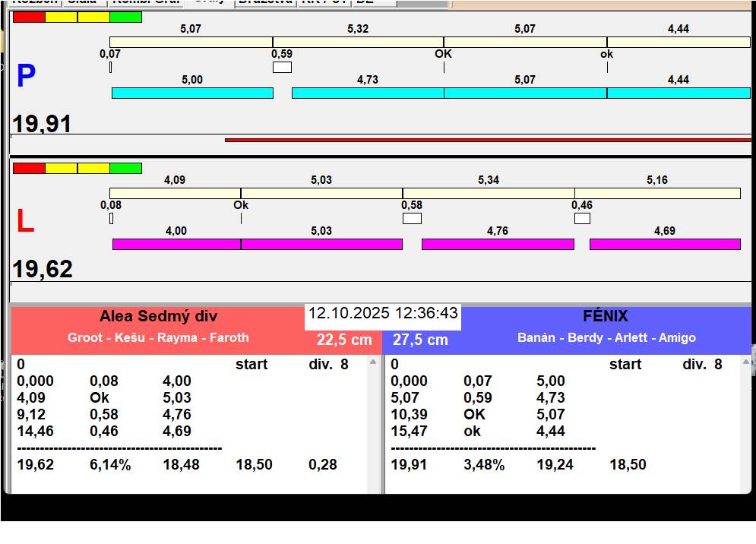Select the 4,09 Ok 5,03 row in Alea list
756x544 pixels.
point(104,398)
